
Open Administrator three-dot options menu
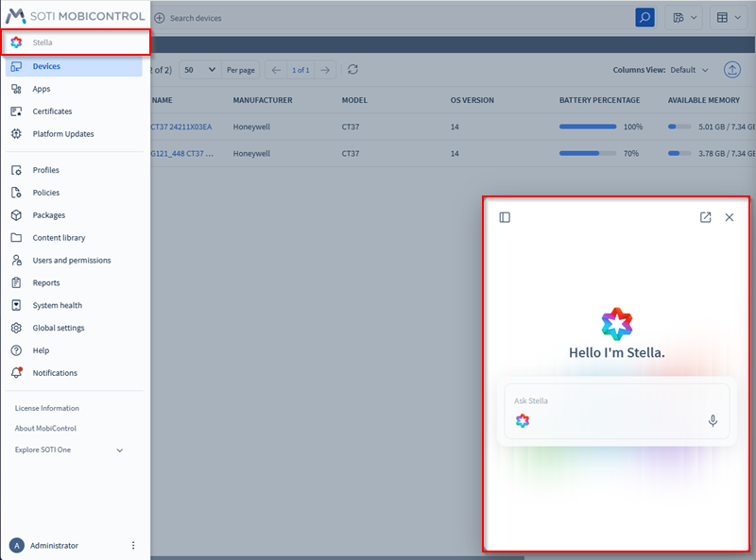(133, 545)
